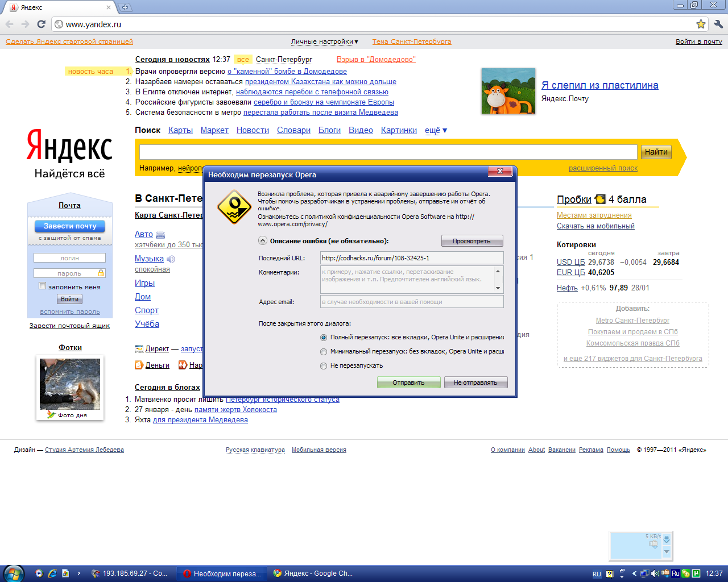Expand hidden tray icons with the chevron
Screen dimensions: 728x582
point(634,574)
